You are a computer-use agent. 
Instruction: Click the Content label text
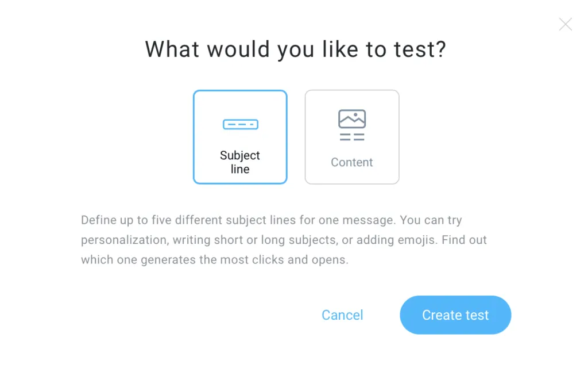click(x=352, y=162)
